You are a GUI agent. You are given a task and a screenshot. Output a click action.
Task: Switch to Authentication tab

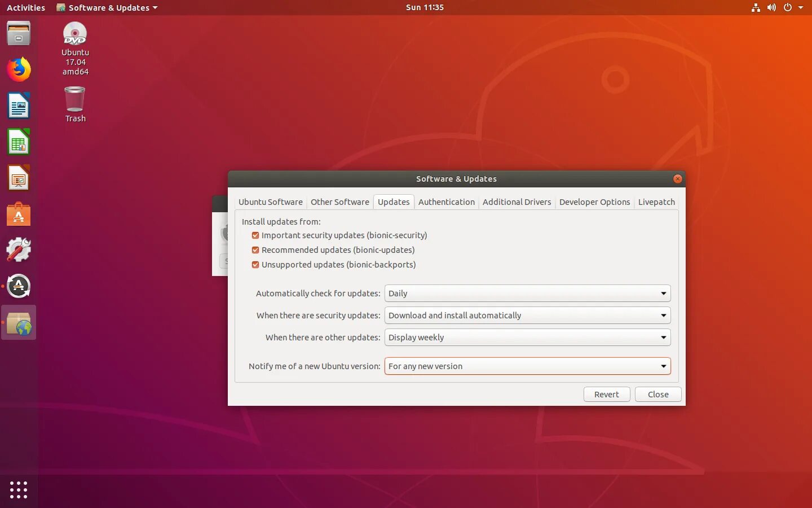pos(447,202)
